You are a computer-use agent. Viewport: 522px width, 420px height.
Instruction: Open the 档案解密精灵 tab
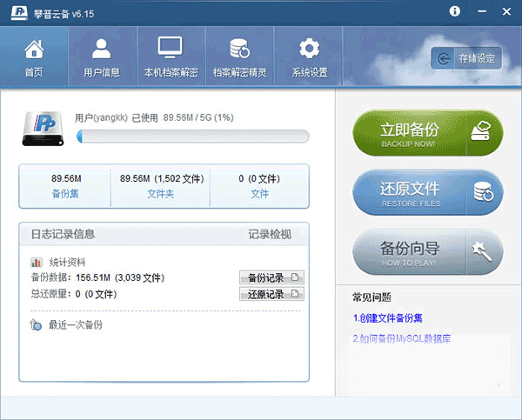point(240,57)
